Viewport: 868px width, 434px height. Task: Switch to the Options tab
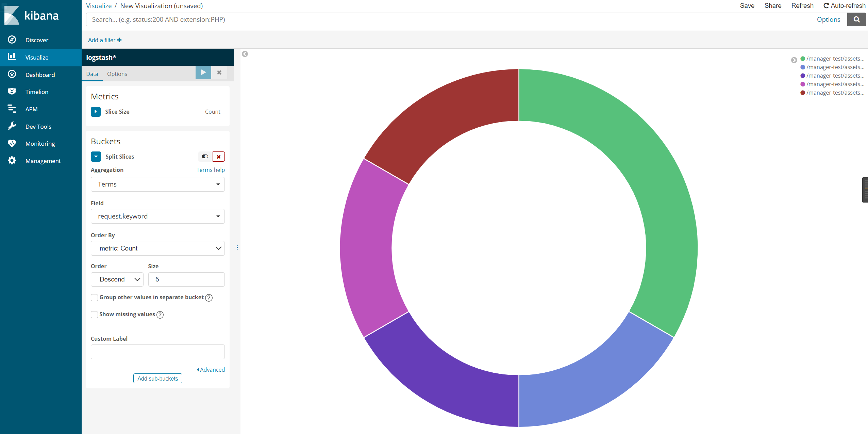tap(117, 74)
